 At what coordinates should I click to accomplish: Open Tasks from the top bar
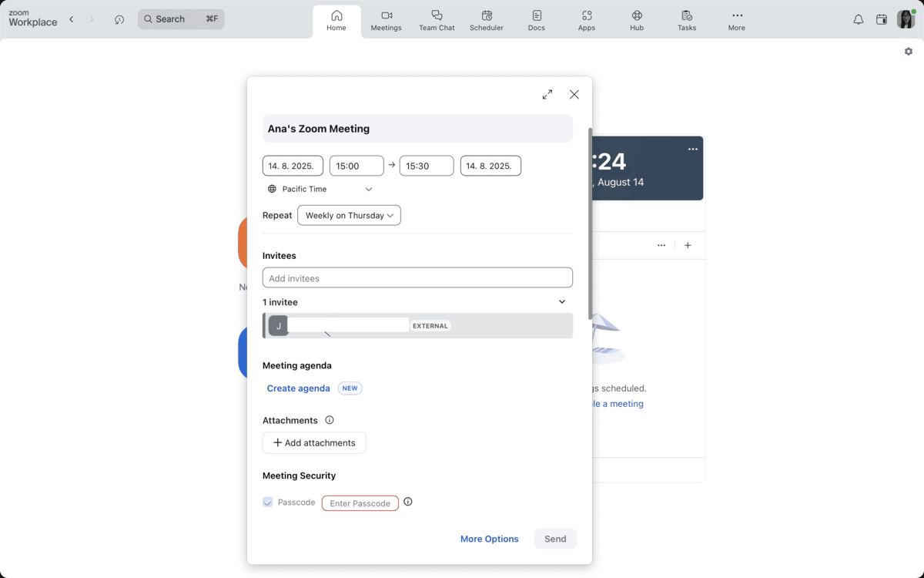click(x=686, y=19)
